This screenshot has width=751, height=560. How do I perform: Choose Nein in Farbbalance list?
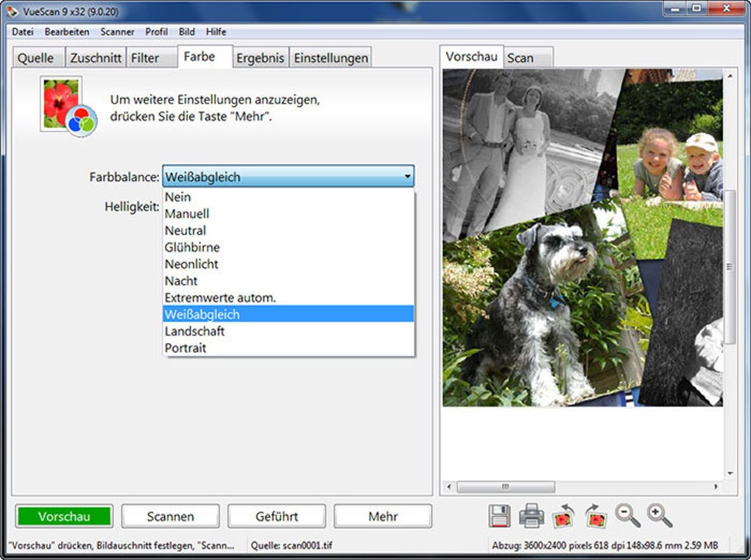pos(289,196)
